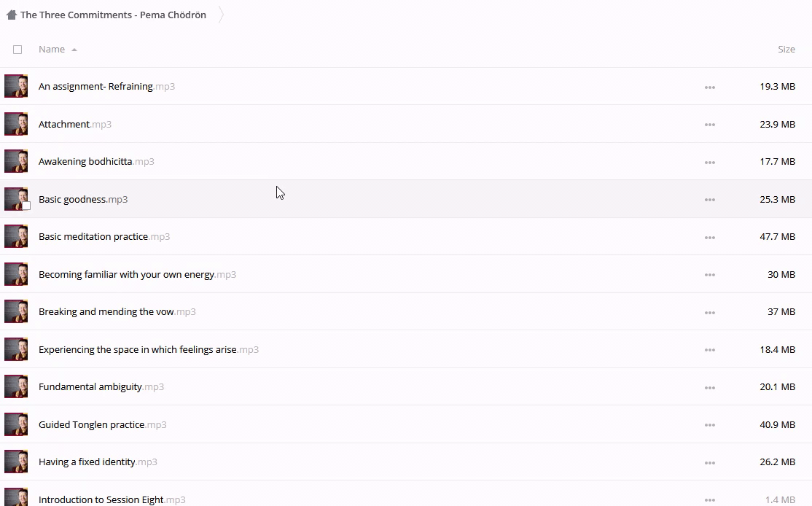Show the three-dot menu for Awakening bodhicitta.mp3
The height and width of the screenshot is (506, 812).
click(709, 162)
